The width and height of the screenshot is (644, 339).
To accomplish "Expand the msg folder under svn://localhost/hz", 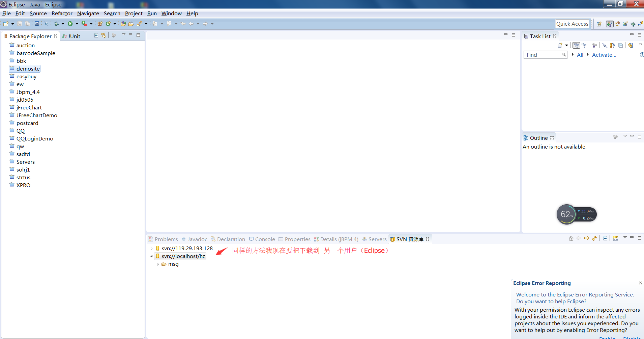I will (x=158, y=264).
